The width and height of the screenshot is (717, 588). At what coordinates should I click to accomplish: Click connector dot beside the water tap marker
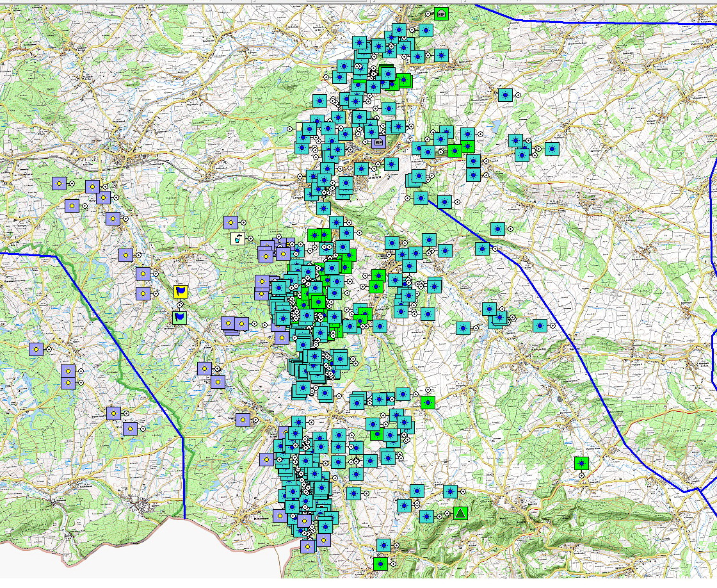(250, 238)
